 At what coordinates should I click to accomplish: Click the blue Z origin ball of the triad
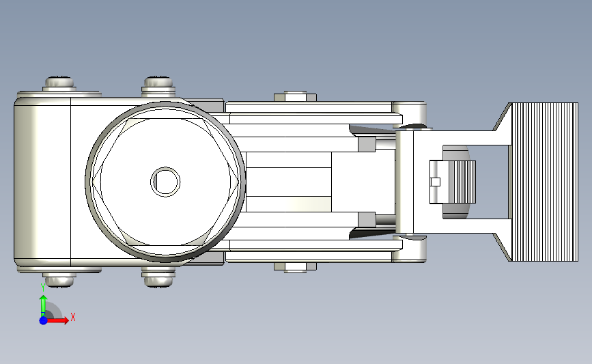[x=44, y=320]
